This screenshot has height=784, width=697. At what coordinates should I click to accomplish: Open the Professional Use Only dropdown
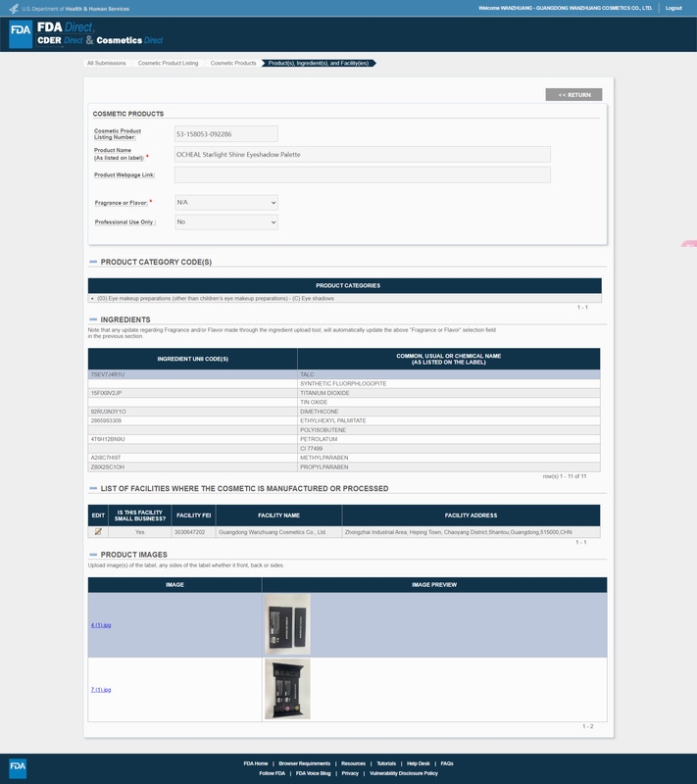[225, 222]
